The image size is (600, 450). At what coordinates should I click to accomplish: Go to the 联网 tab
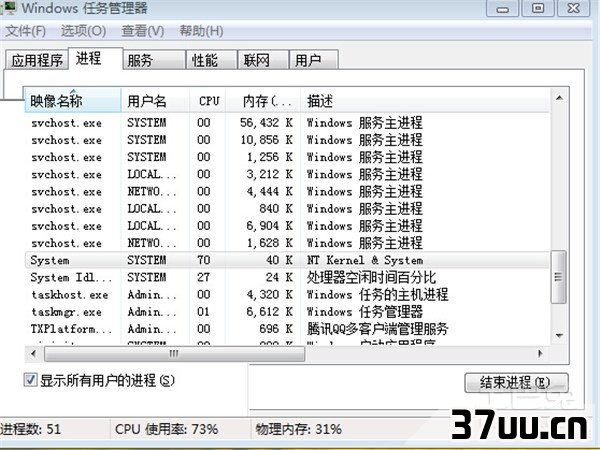[263, 60]
